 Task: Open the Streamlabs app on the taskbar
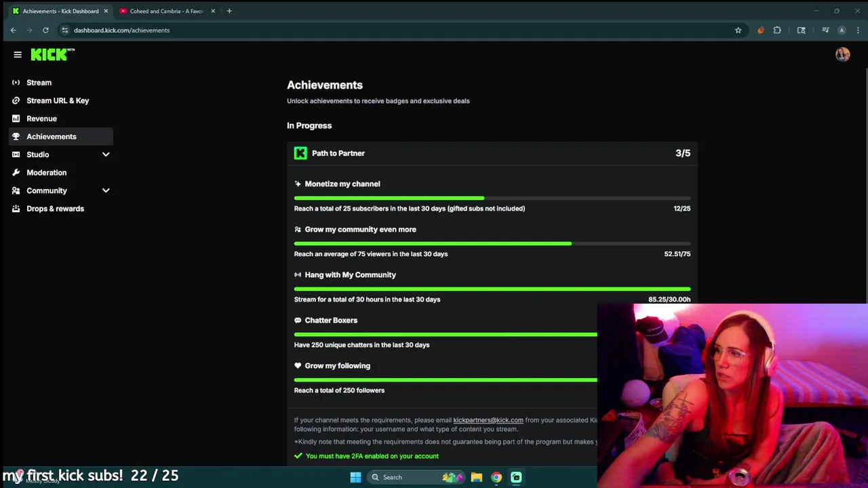[x=516, y=477]
